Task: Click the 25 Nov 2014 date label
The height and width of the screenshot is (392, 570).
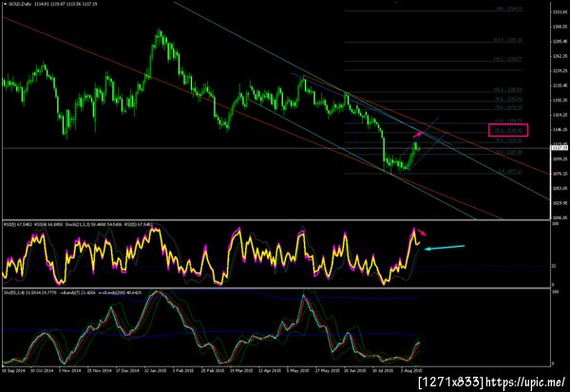Action: point(99,370)
